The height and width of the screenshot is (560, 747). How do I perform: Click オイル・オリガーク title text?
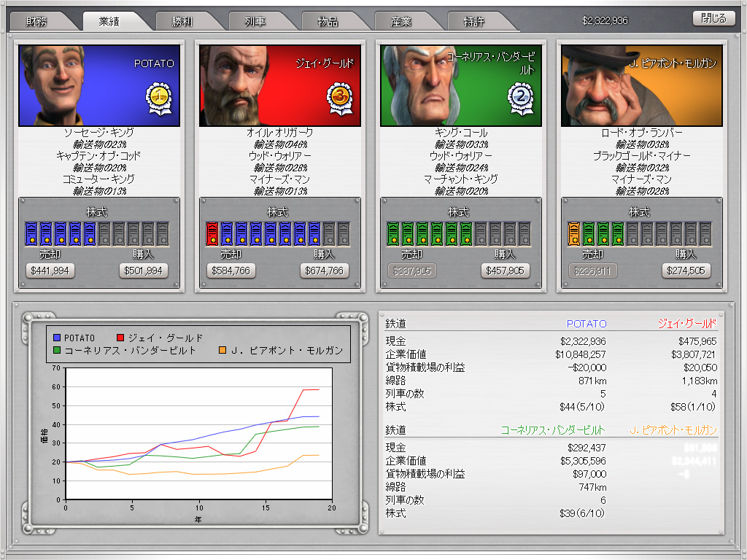pyautogui.click(x=280, y=133)
